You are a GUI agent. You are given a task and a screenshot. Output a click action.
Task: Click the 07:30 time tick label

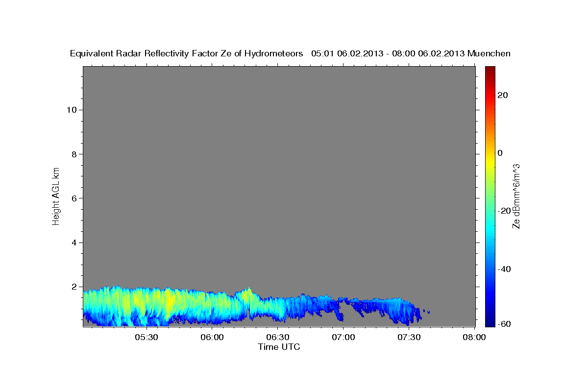[409, 338]
